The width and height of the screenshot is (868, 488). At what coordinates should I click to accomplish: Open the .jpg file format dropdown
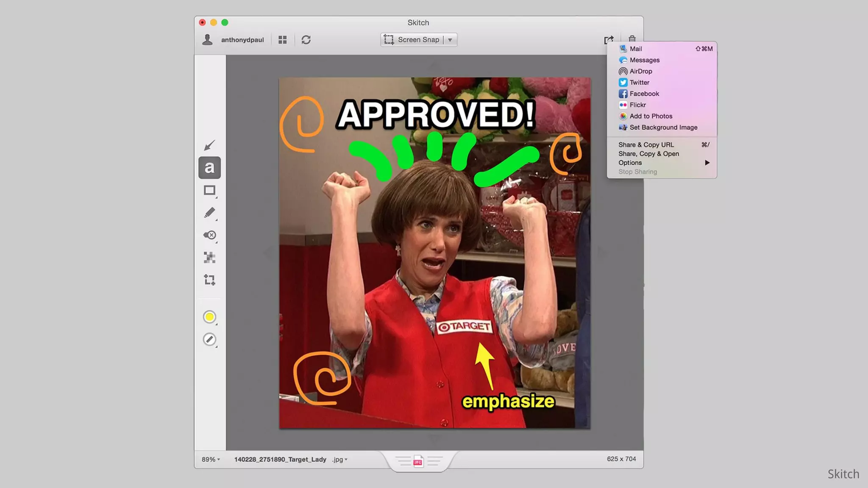pyautogui.click(x=340, y=460)
